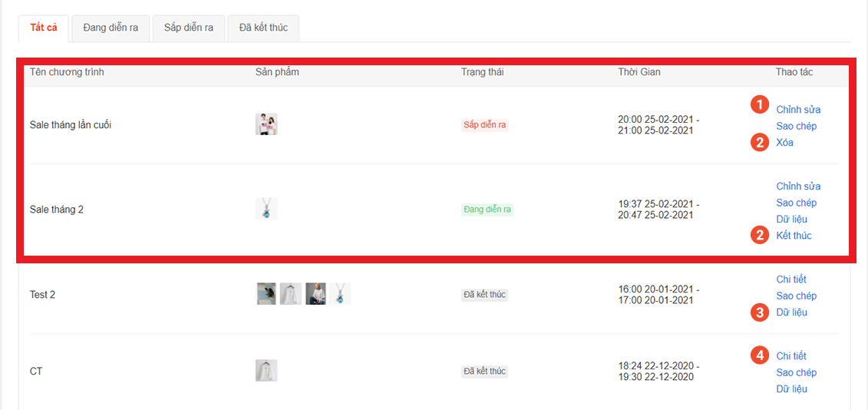View Chi tiết for the CT program
Viewport: 868px width, 410px height.
(x=791, y=356)
